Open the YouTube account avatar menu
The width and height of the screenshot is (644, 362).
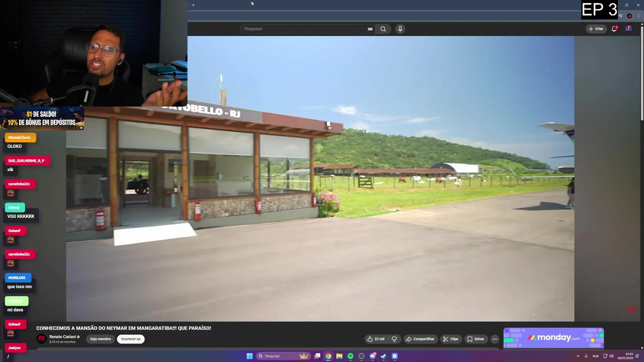[x=628, y=29]
